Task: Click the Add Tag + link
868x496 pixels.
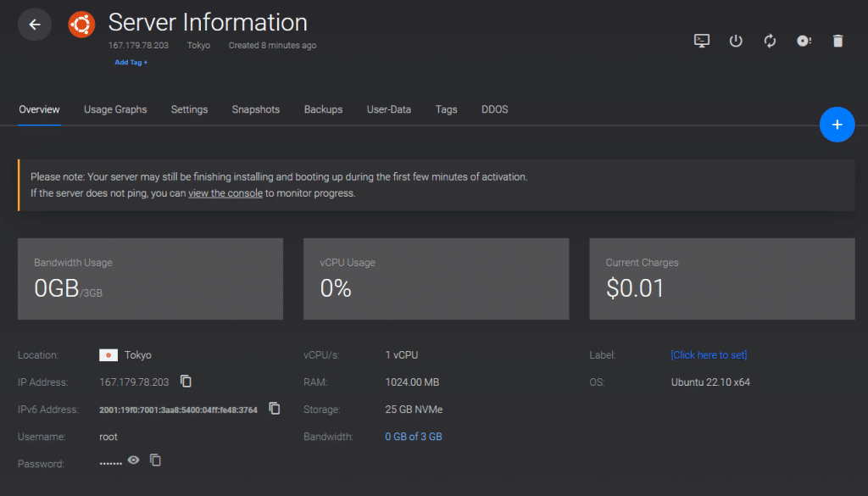Action: (131, 63)
